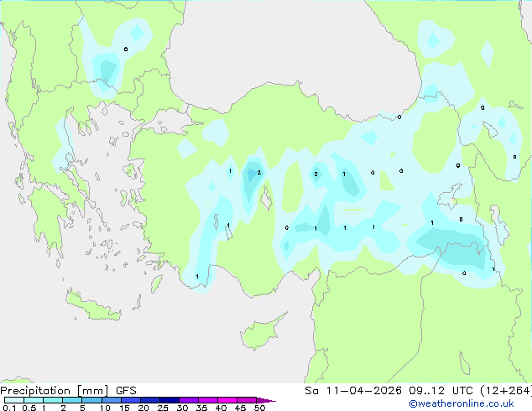The width and height of the screenshot is (532, 411).
Task: Click the legend value '35'
Action: click(x=201, y=408)
